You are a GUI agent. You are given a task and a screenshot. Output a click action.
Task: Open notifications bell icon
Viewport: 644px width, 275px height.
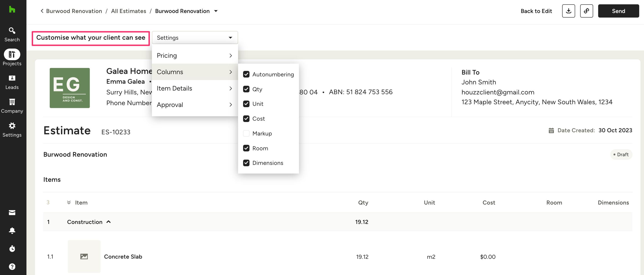pos(12,230)
